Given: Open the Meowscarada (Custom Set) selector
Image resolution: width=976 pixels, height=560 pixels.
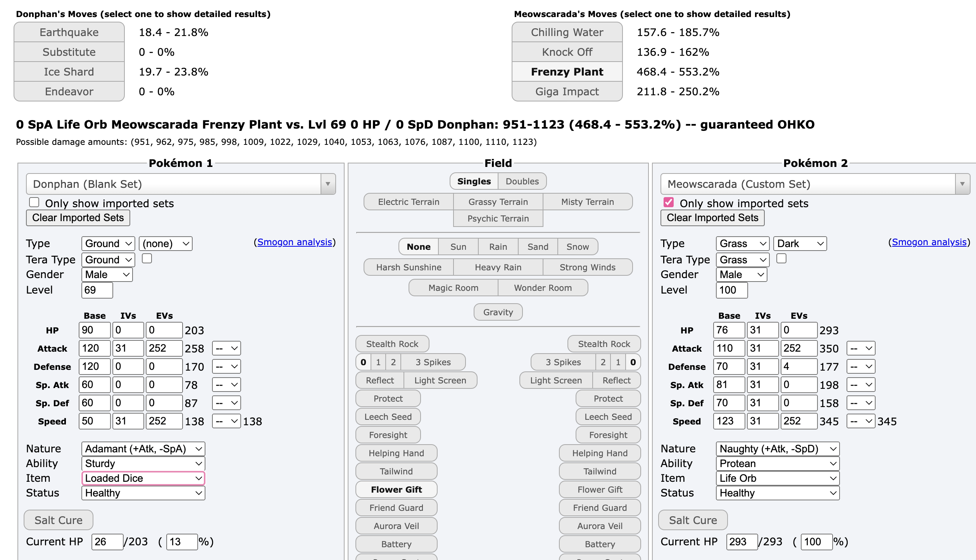Looking at the screenshot, I should (815, 184).
